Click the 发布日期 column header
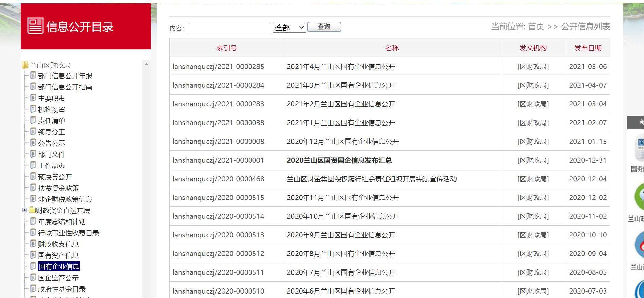This screenshot has width=644, height=298. [x=588, y=48]
